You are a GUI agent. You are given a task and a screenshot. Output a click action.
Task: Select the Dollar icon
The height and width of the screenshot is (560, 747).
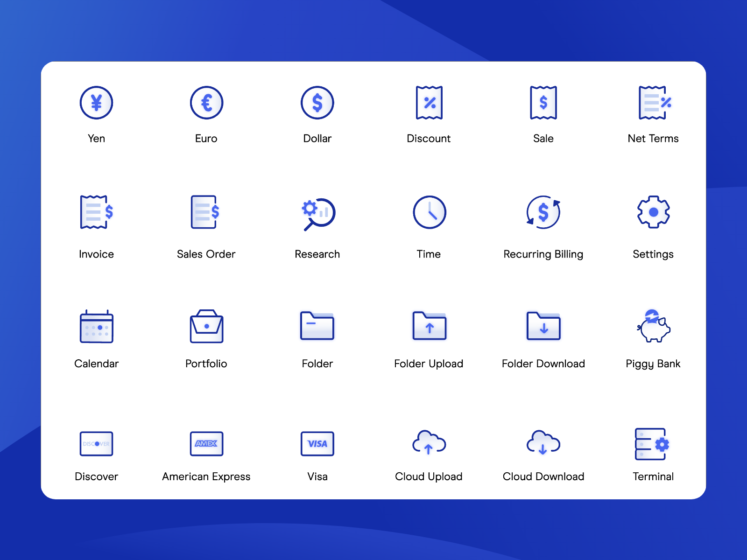[x=317, y=103]
